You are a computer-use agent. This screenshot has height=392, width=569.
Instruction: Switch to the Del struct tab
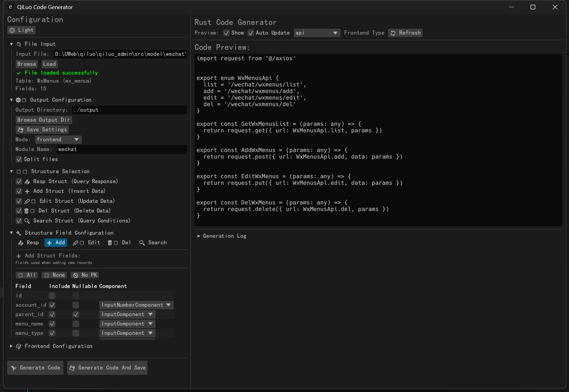[x=119, y=243]
